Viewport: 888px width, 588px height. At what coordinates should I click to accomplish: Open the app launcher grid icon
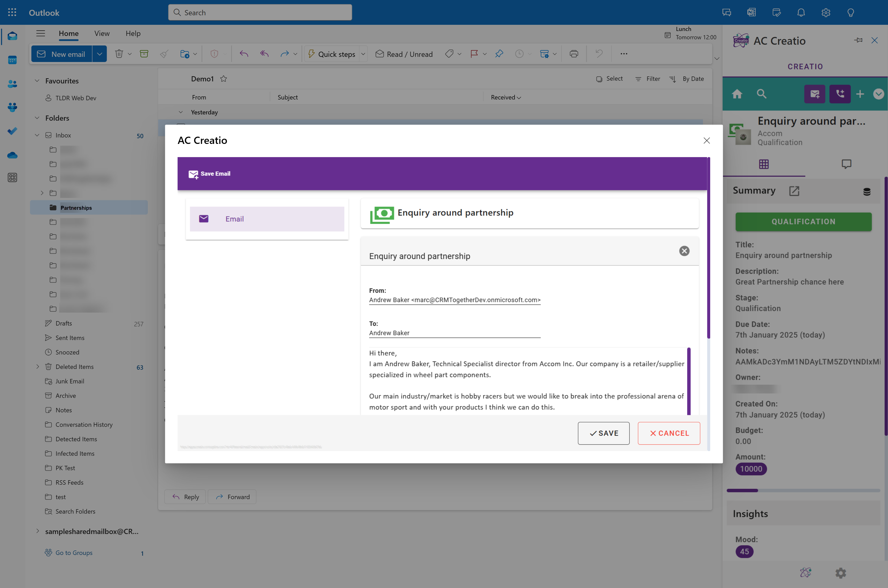[x=12, y=12]
